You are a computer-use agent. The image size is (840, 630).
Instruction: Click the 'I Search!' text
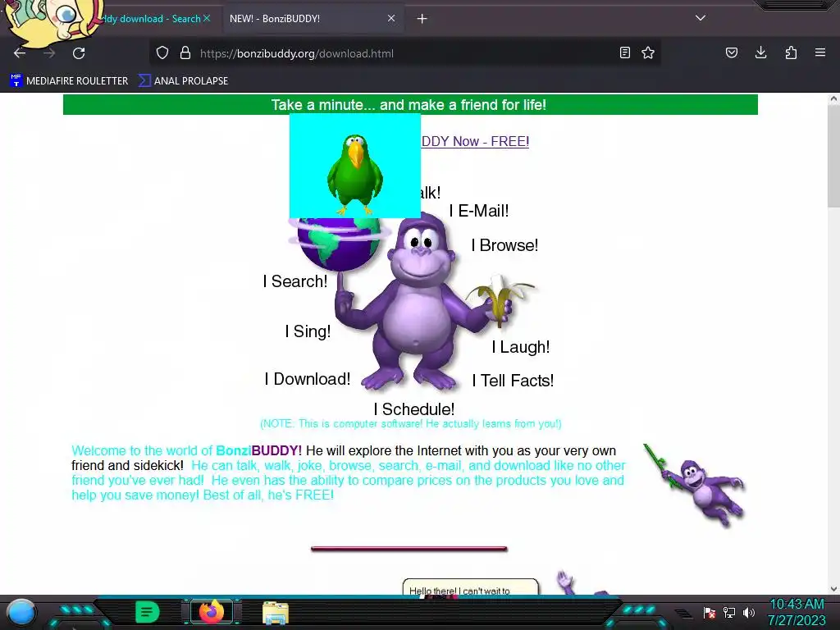pos(295,281)
